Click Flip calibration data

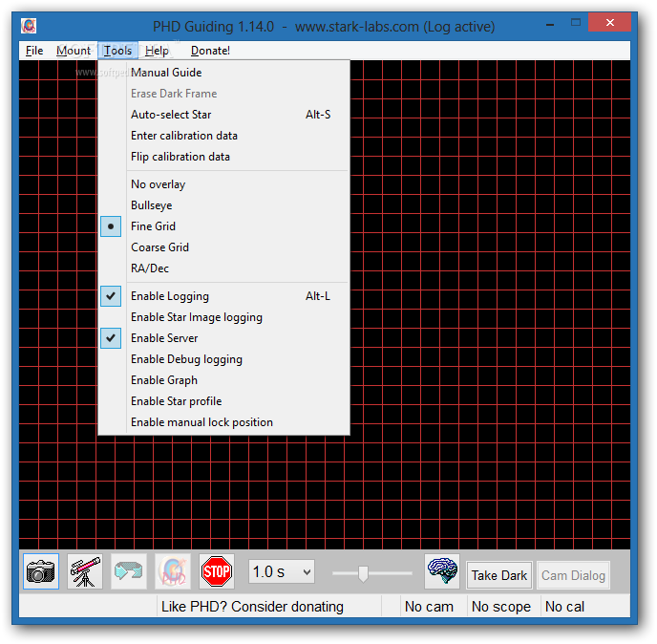click(x=224, y=157)
